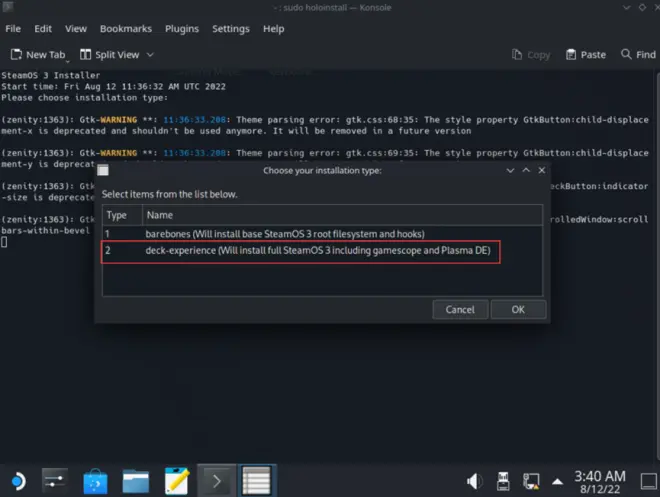Image resolution: width=660 pixels, height=497 pixels.
Task: Open removable devices tray icon
Action: tap(503, 481)
